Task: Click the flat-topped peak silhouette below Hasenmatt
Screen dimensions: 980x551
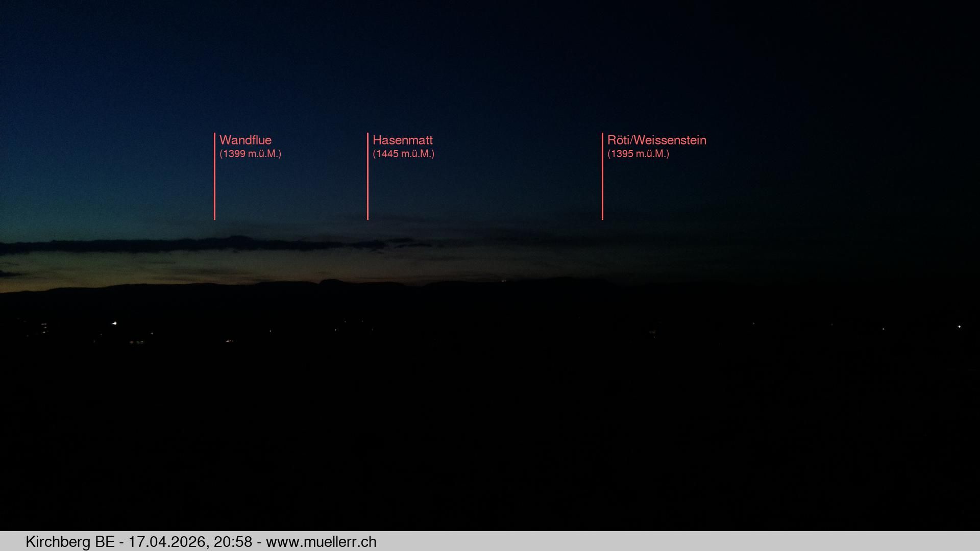Action: (x=331, y=280)
